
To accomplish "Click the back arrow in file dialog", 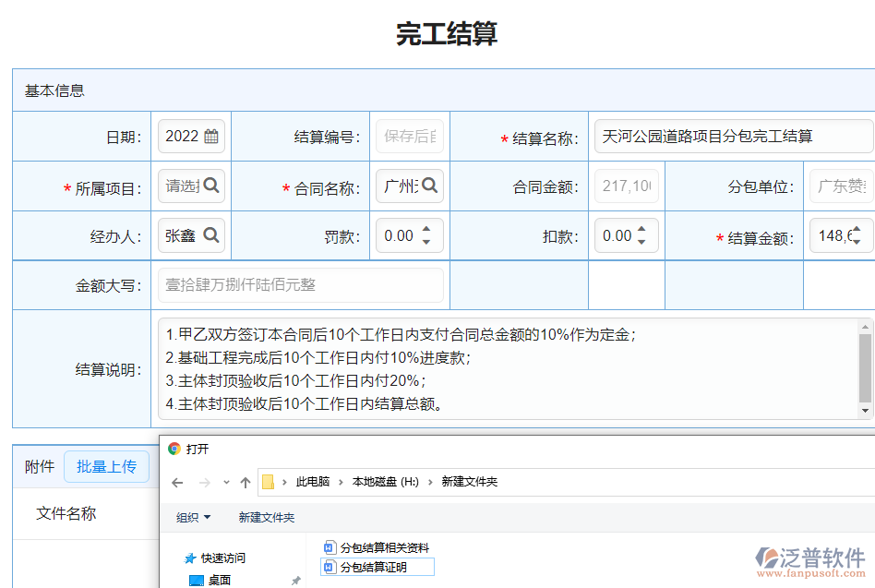I will point(176,480).
